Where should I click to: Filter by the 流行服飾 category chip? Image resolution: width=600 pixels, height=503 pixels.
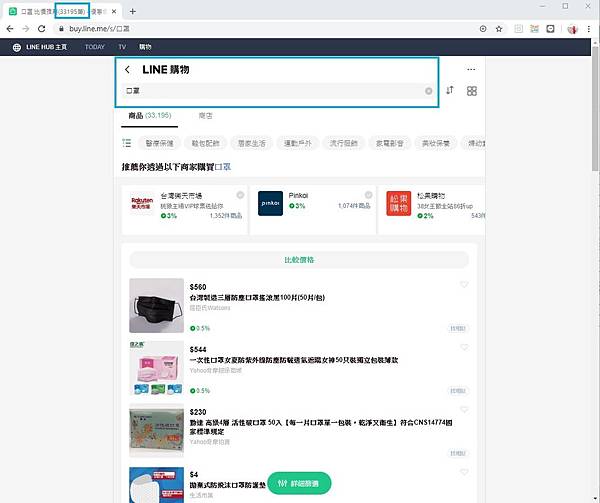pos(344,143)
